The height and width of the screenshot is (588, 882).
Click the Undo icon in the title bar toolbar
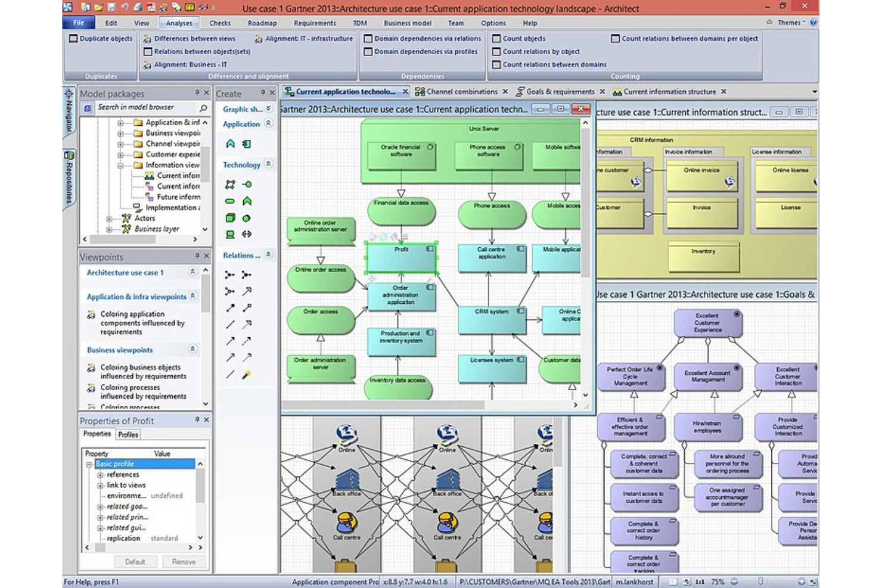[124, 8]
